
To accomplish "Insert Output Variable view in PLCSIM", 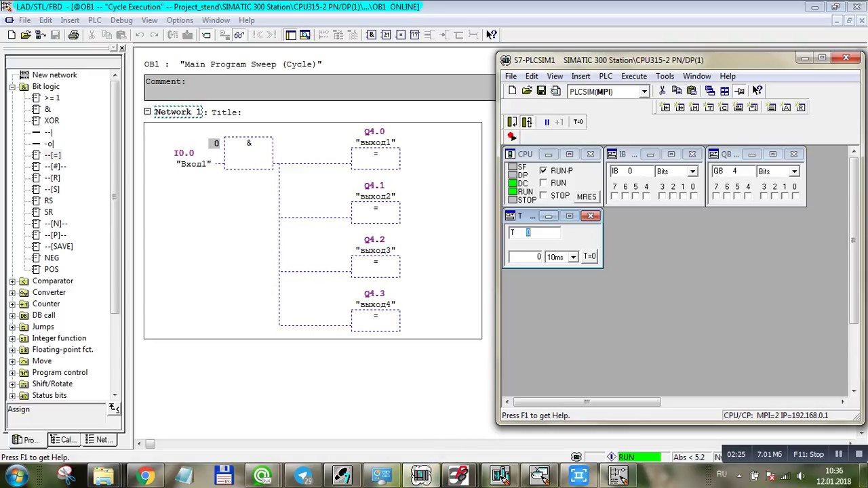I will click(679, 107).
